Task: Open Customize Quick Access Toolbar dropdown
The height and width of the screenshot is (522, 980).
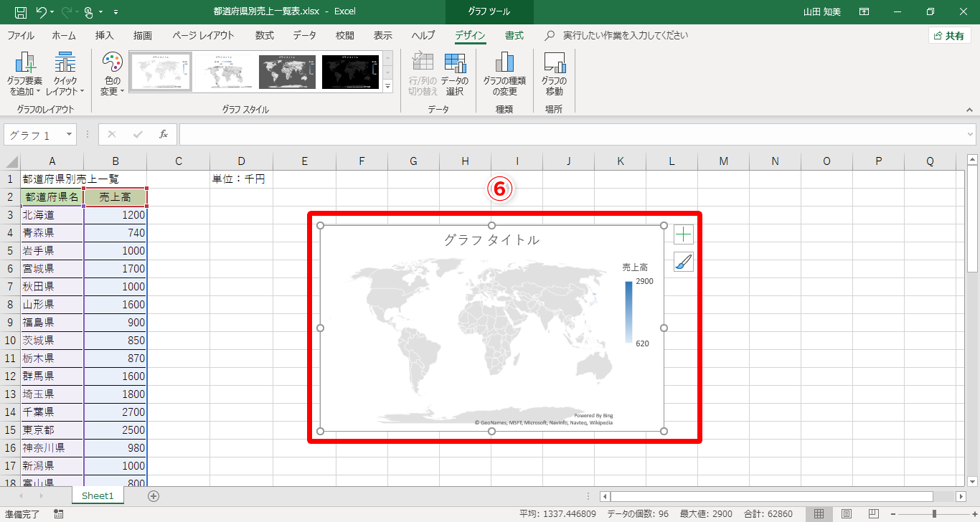Action: point(116,12)
